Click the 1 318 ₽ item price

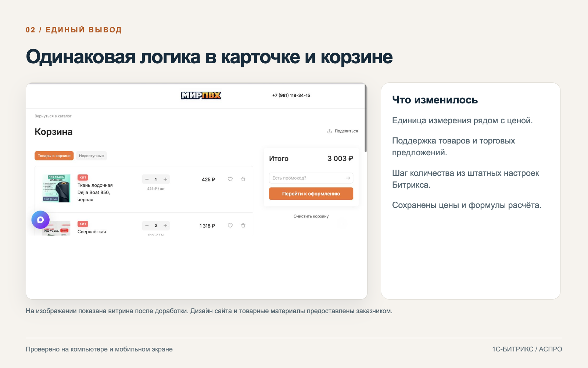207,226
